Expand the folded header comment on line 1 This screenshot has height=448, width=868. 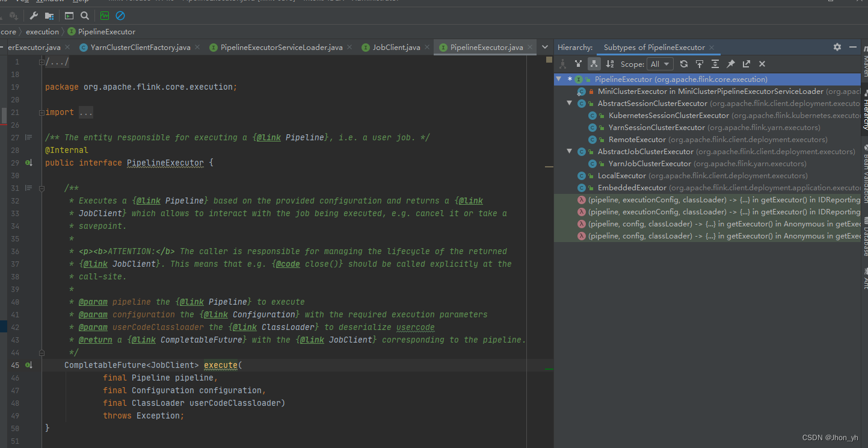point(42,62)
